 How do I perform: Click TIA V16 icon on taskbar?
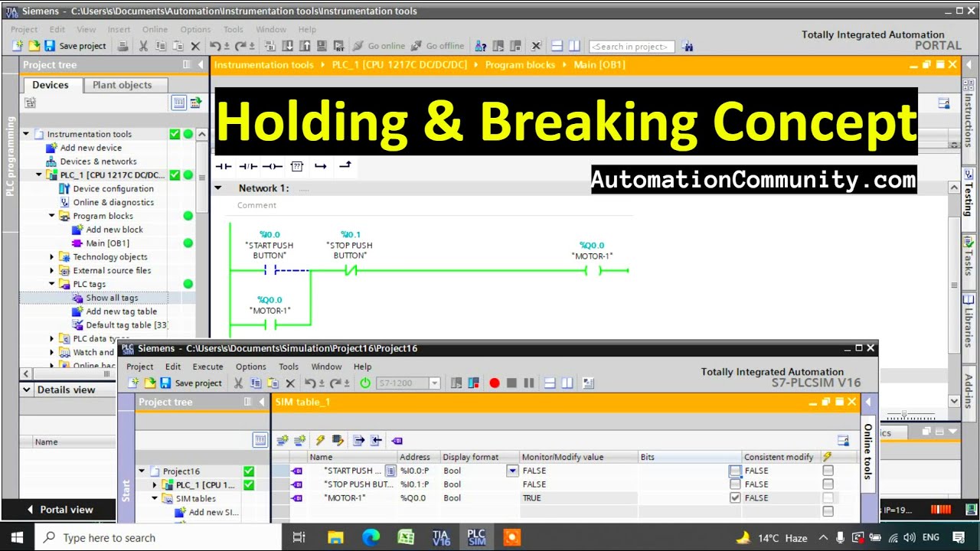click(441, 537)
